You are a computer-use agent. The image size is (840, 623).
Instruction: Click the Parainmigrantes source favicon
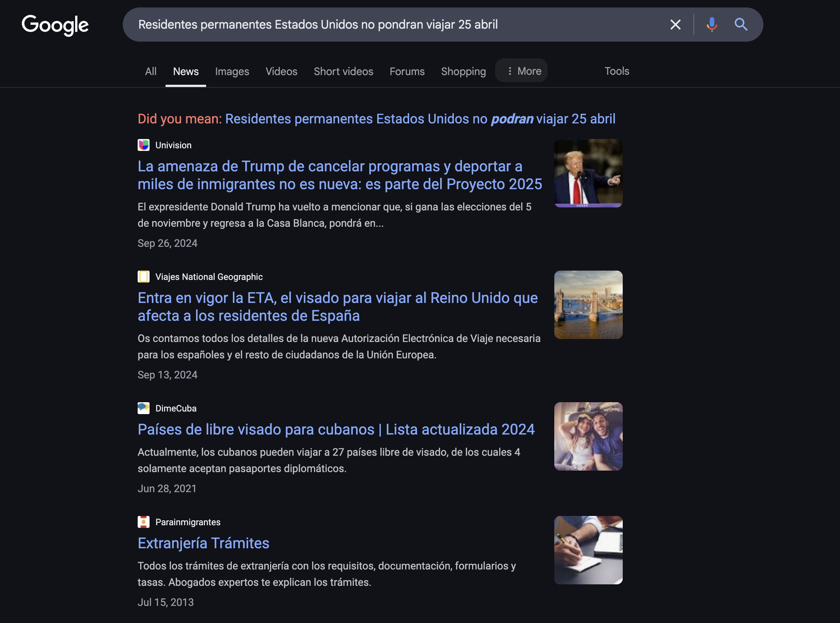click(x=143, y=522)
